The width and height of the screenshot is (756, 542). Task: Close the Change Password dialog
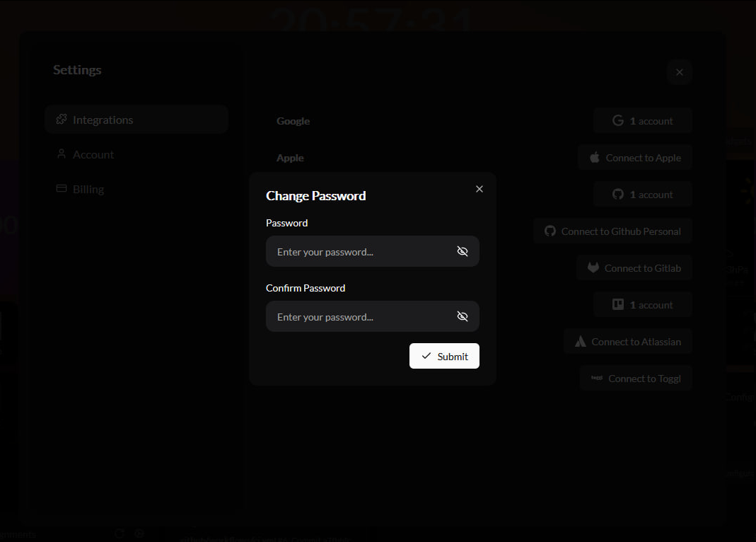pyautogui.click(x=479, y=189)
